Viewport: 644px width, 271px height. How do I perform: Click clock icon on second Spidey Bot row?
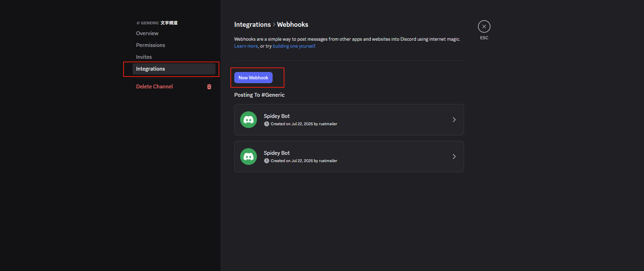[x=267, y=161]
